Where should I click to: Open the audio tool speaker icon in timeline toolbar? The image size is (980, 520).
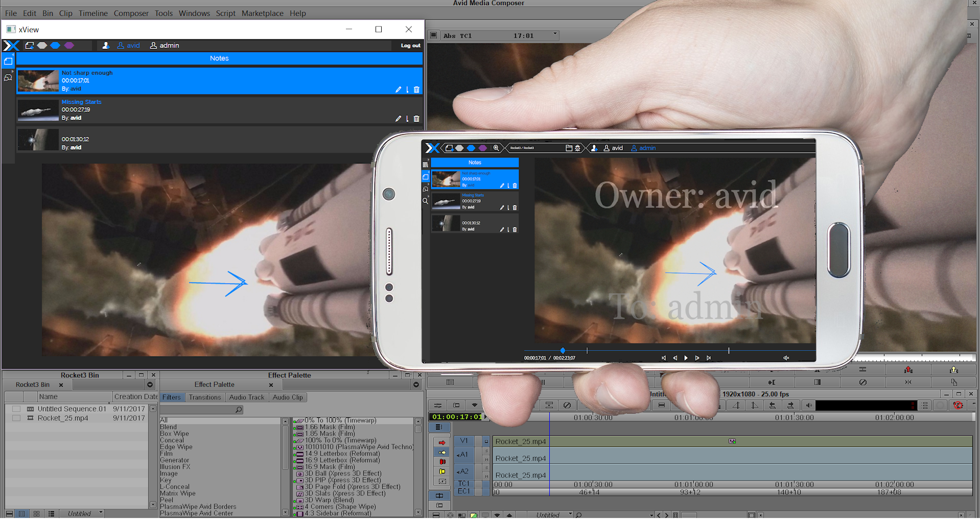tap(808, 406)
